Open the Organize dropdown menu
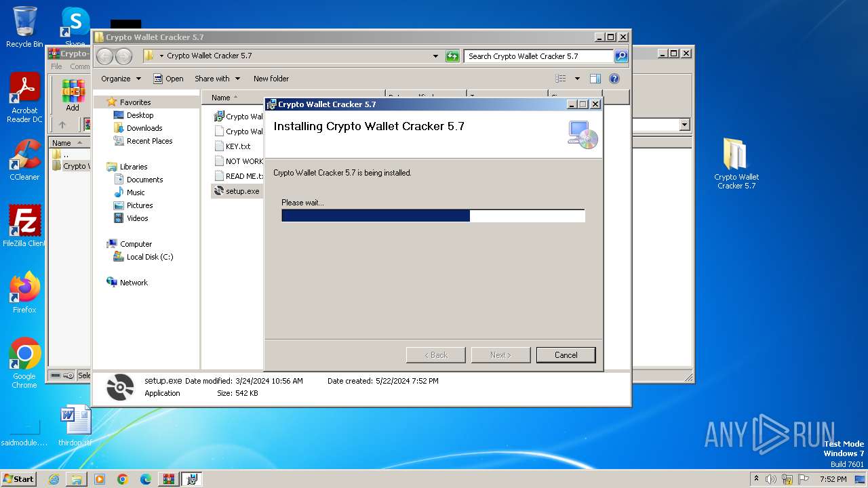This screenshot has height=488, width=868. [x=121, y=79]
